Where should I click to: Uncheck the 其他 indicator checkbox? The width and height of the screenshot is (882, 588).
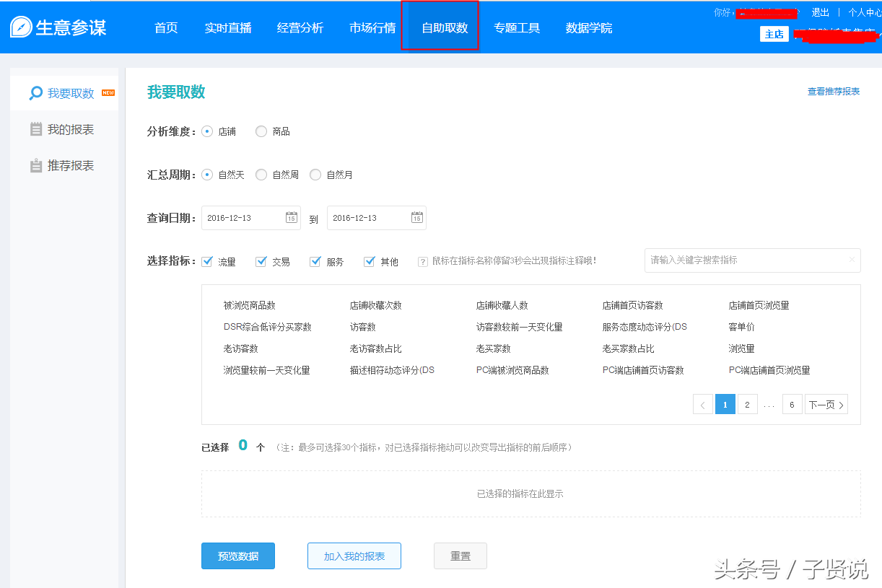[x=370, y=261]
